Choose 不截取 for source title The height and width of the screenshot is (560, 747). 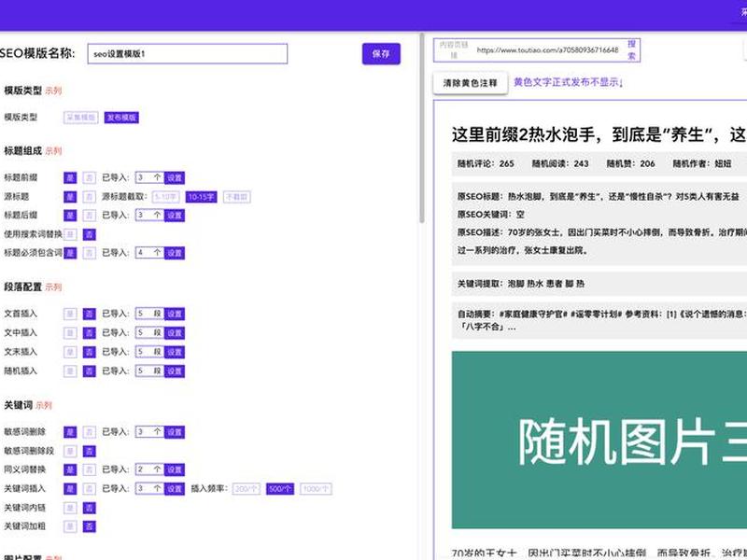[x=237, y=197]
